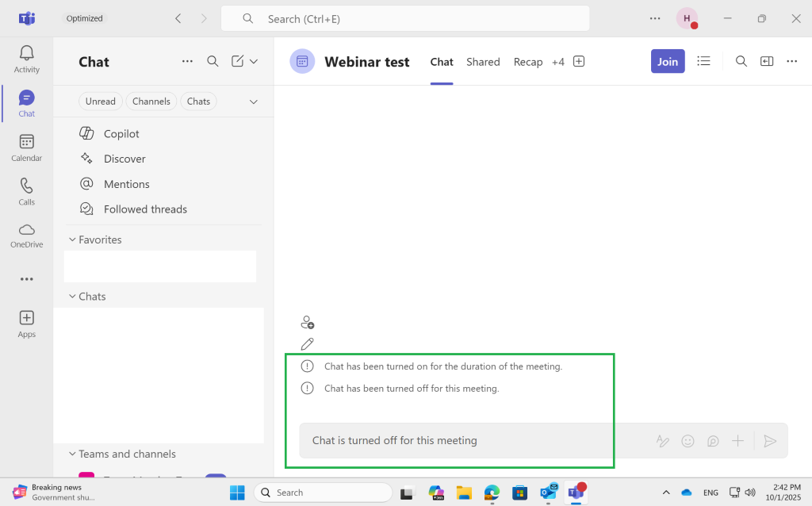Open the Calls section
812x506 pixels.
click(x=26, y=192)
